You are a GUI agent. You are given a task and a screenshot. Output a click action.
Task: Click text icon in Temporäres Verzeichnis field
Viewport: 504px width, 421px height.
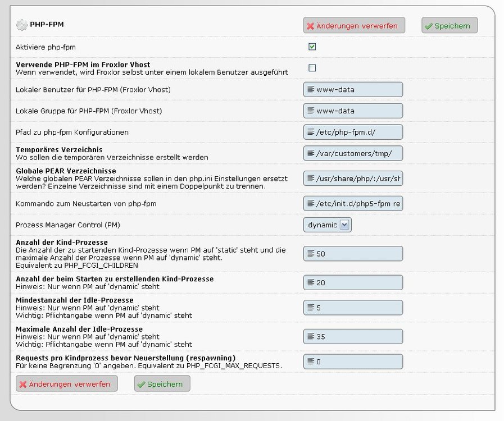310,154
